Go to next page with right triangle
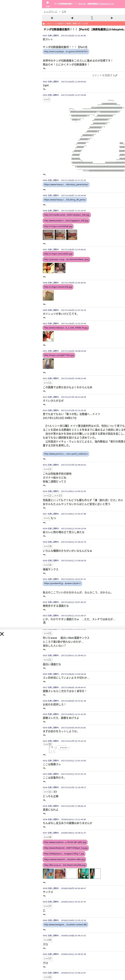 click(112, 18)
